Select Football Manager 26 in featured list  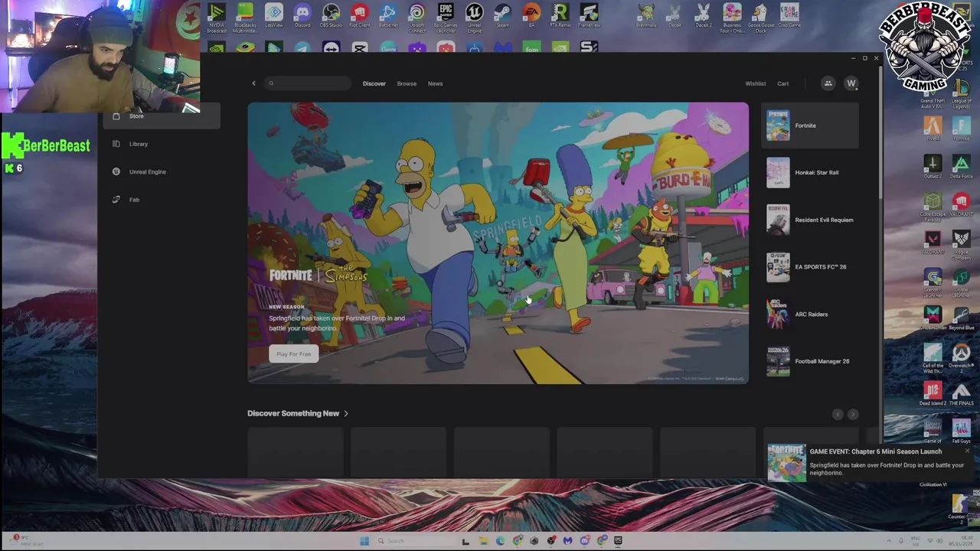point(811,361)
